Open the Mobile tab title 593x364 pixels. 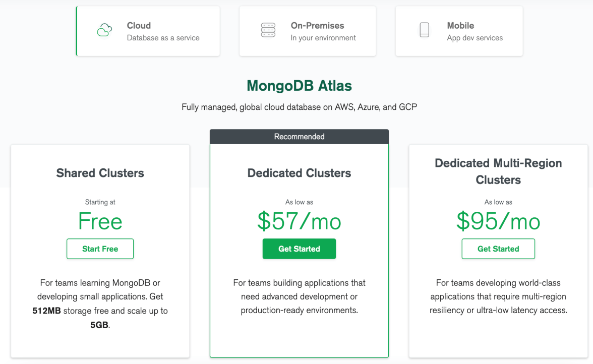click(x=460, y=26)
